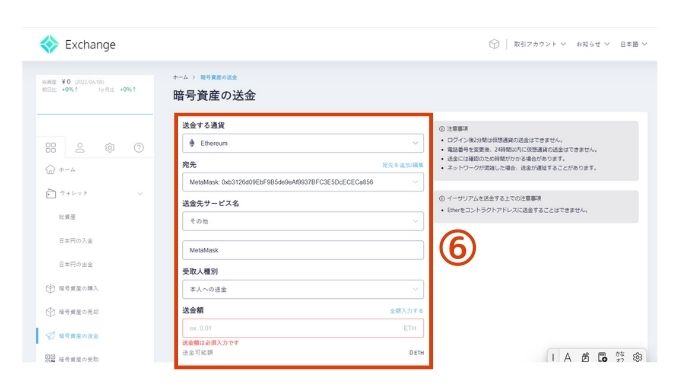
Task: Click the 宛先を追加/編集 link
Action: (x=402, y=165)
